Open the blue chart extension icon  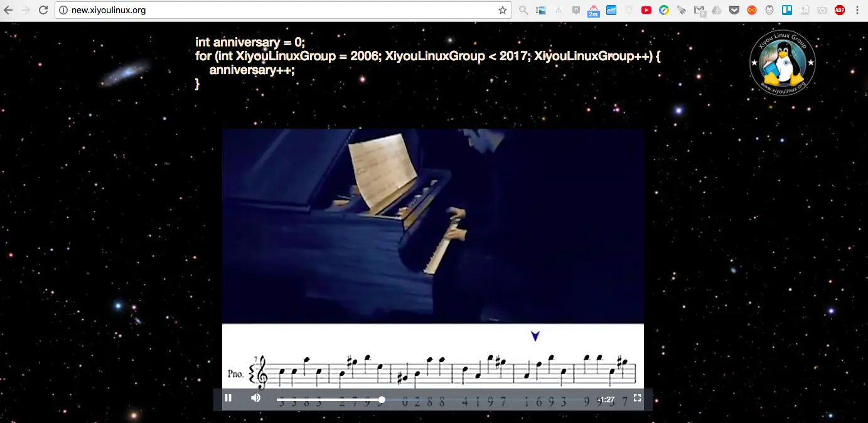pyautogui.click(x=611, y=10)
